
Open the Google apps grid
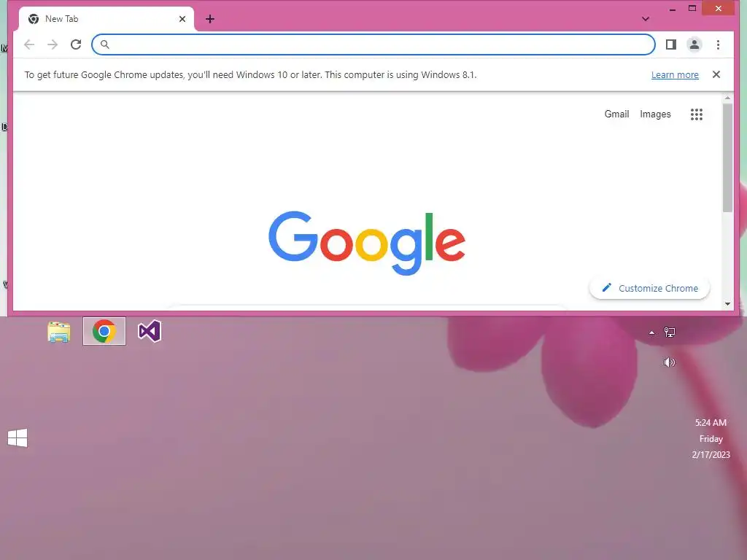coord(697,114)
